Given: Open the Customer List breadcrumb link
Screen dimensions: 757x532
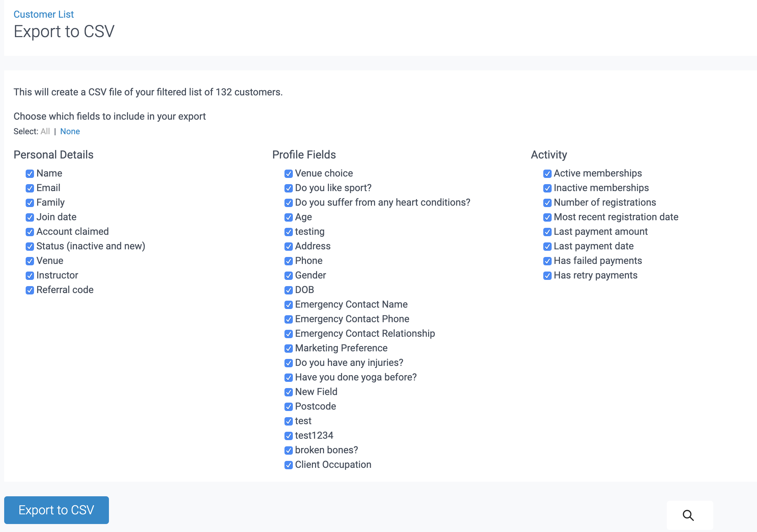Looking at the screenshot, I should tap(44, 14).
